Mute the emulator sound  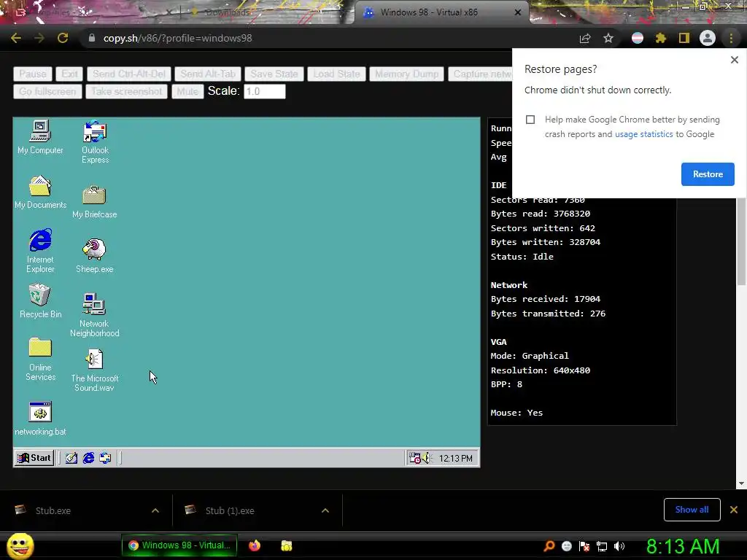[x=187, y=91]
